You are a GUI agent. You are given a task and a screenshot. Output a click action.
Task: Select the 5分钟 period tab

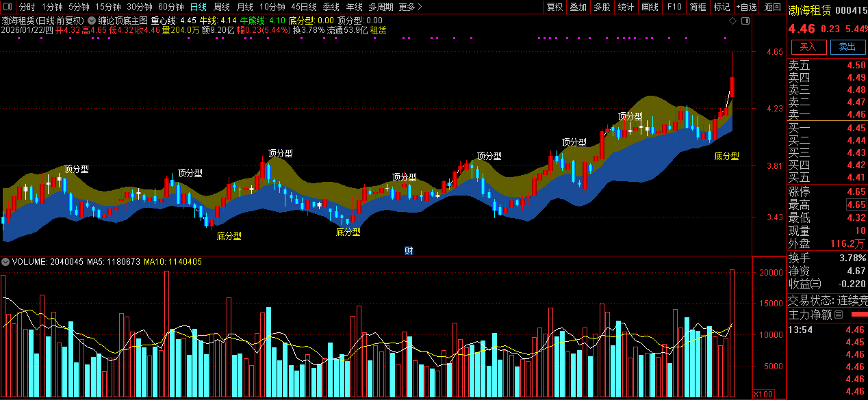tap(79, 7)
